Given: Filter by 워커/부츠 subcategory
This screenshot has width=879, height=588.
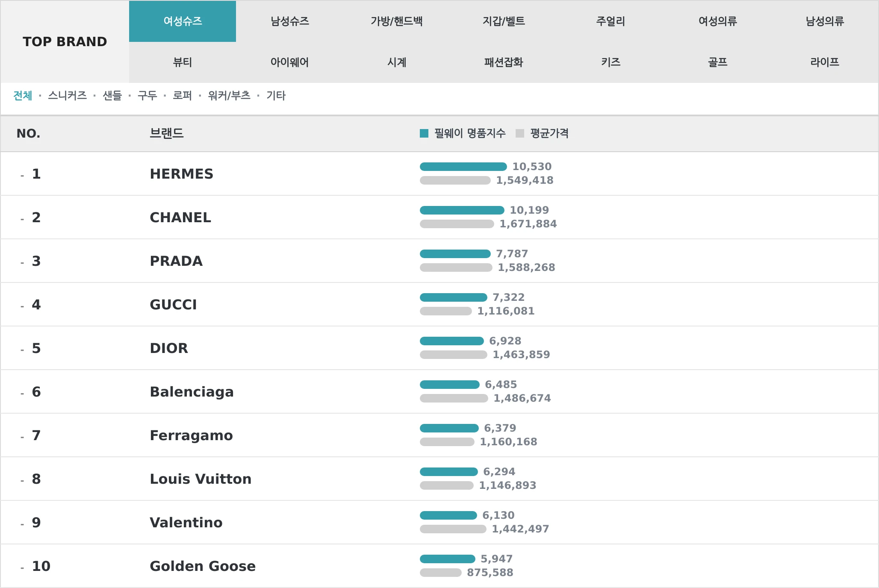Looking at the screenshot, I should pyautogui.click(x=229, y=95).
